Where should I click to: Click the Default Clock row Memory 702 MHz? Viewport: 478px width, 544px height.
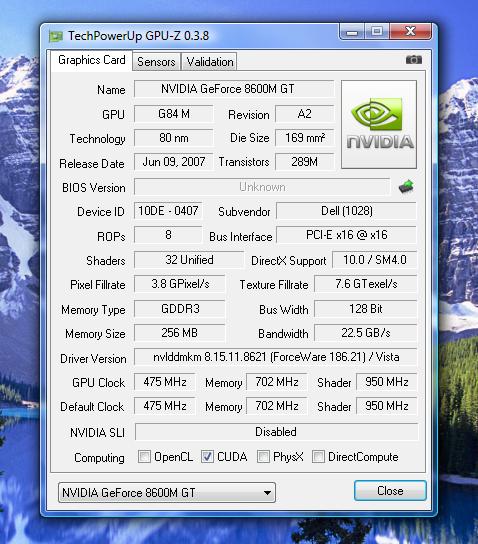pyautogui.click(x=276, y=406)
